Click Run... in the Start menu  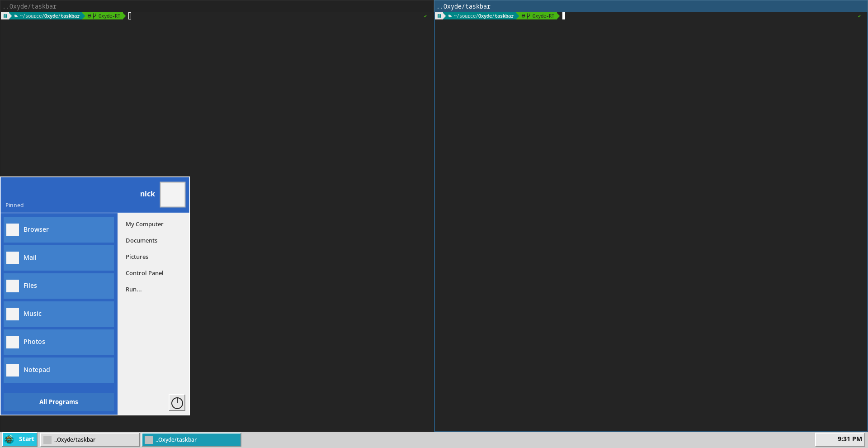(133, 289)
